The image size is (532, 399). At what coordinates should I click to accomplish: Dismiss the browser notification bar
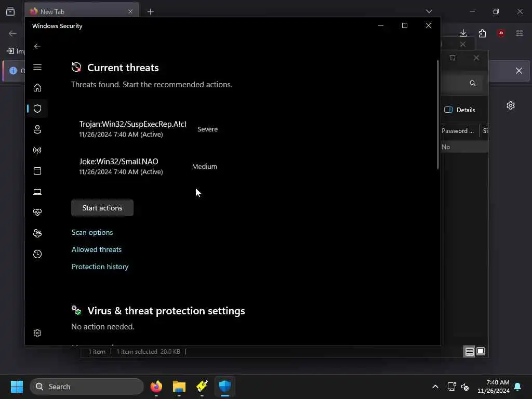coord(519,71)
